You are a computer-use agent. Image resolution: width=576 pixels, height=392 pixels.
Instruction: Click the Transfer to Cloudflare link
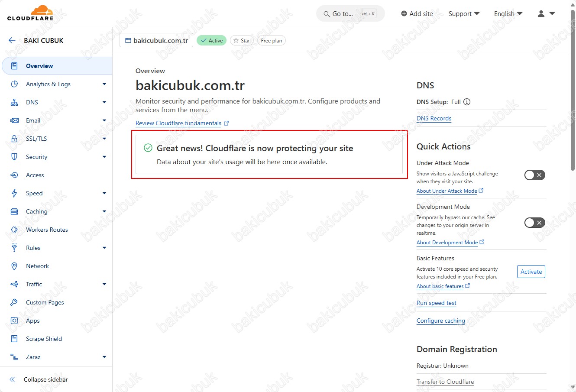click(445, 382)
